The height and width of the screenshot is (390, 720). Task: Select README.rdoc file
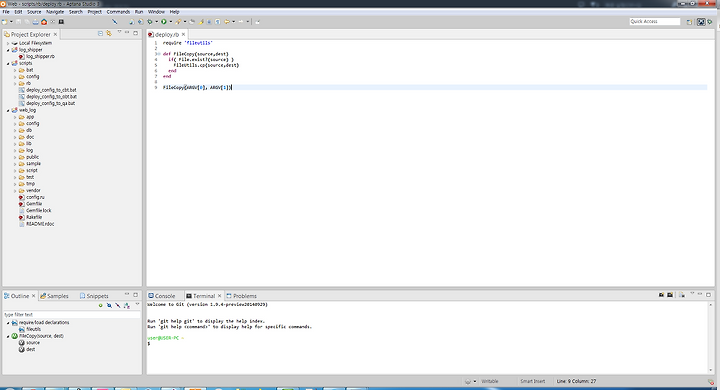coord(36,224)
